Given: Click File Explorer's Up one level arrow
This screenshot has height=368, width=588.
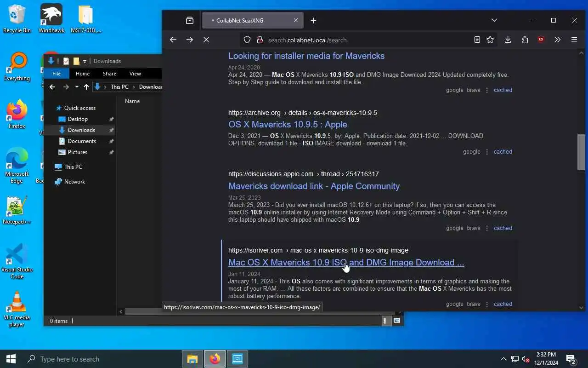Looking at the screenshot, I should click(86, 87).
